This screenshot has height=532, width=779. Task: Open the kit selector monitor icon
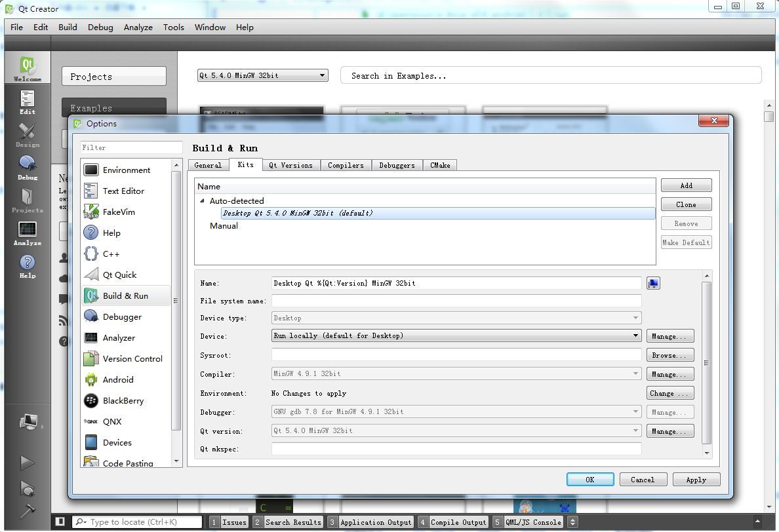[x=28, y=422]
